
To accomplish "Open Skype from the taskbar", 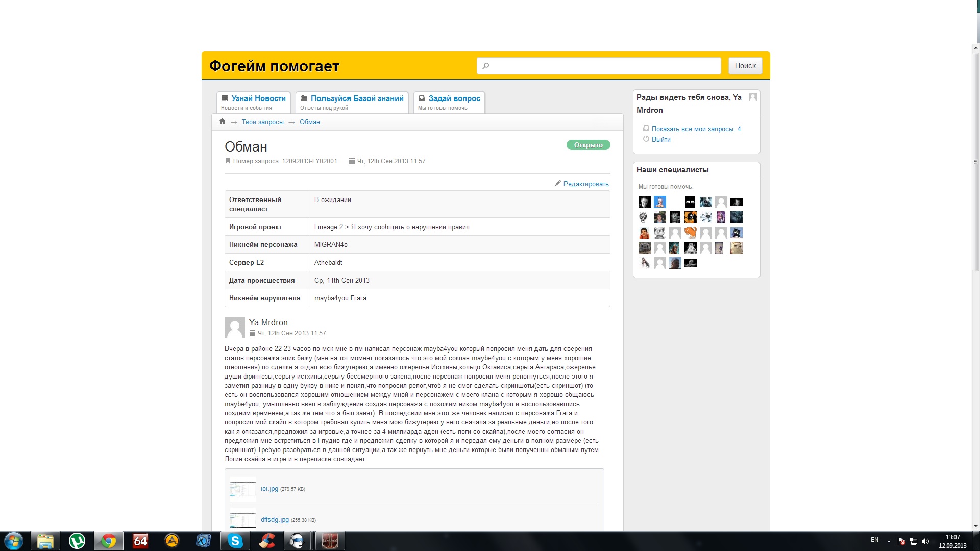I will tap(235, 541).
